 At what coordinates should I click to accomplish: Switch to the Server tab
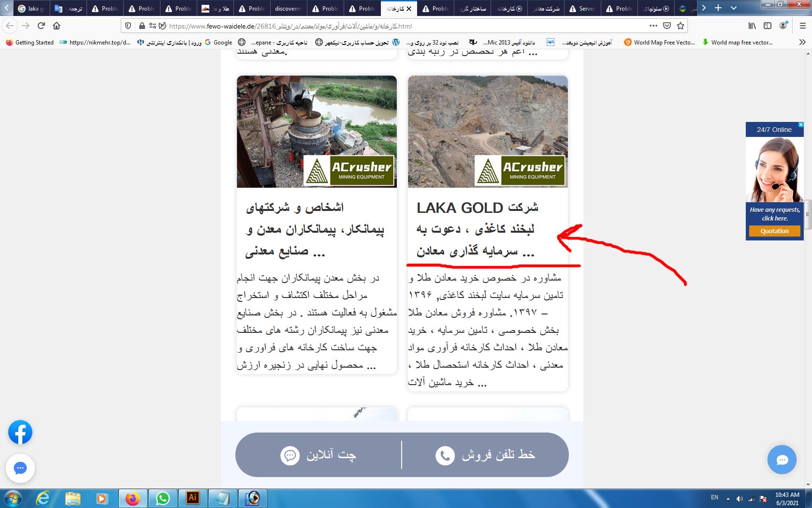582,8
